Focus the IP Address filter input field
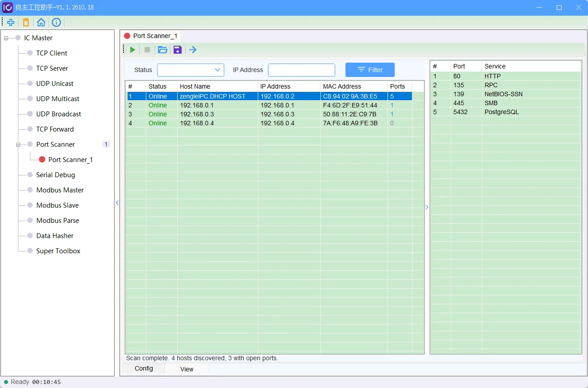Screen dimensions: 588x388 coord(302,70)
